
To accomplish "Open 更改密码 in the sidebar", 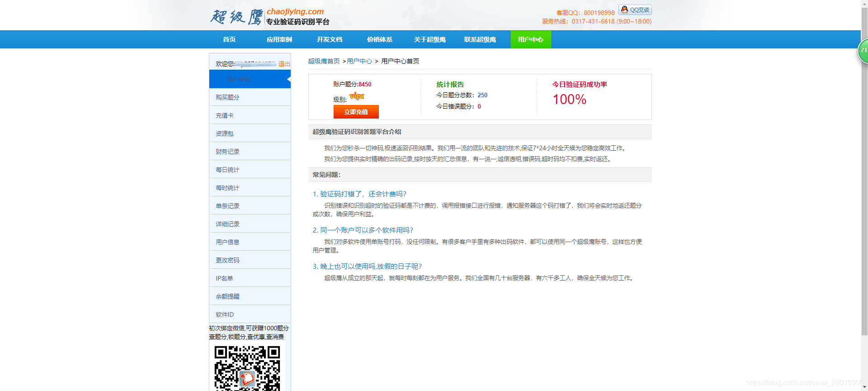I will pyautogui.click(x=250, y=260).
